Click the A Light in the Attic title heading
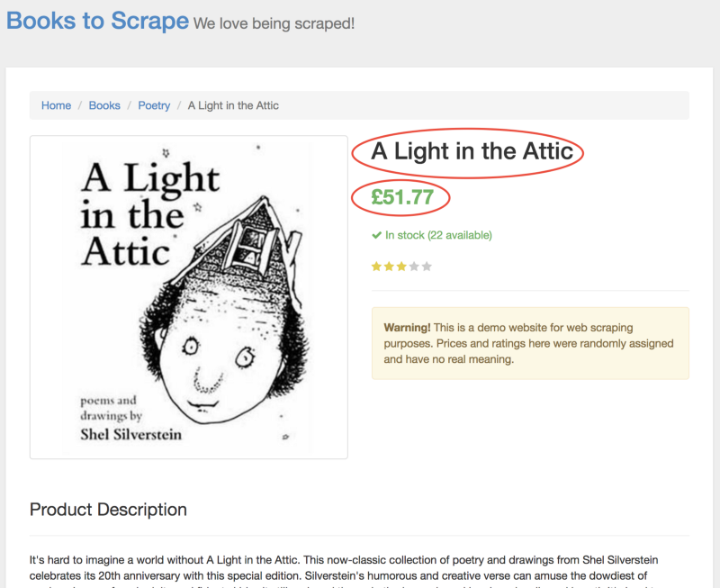 tap(472, 151)
